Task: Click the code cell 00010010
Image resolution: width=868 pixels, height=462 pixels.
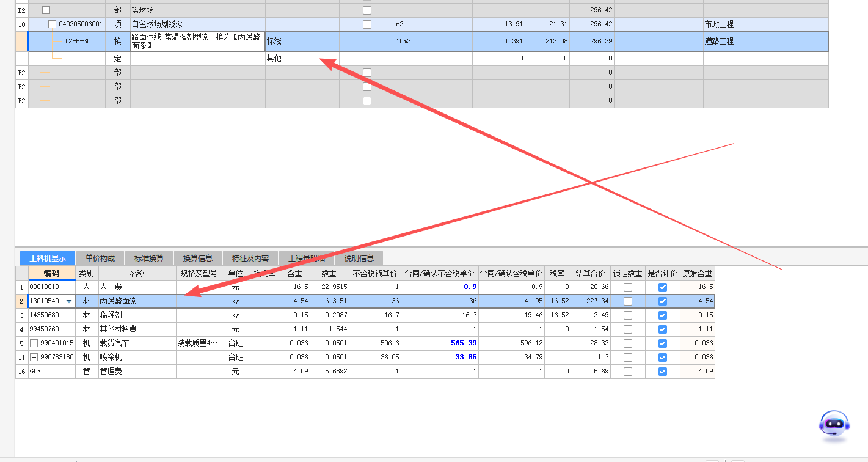Action: [52, 287]
